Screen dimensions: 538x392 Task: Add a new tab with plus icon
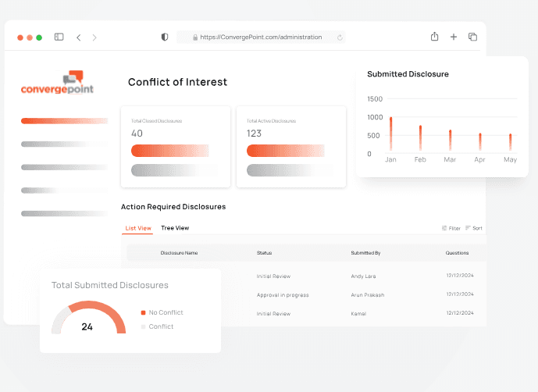(454, 37)
